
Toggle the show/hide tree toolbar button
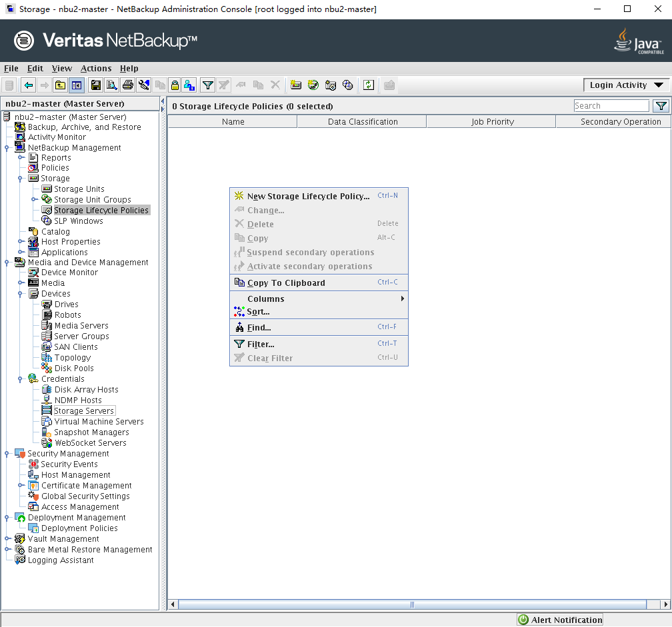77,85
